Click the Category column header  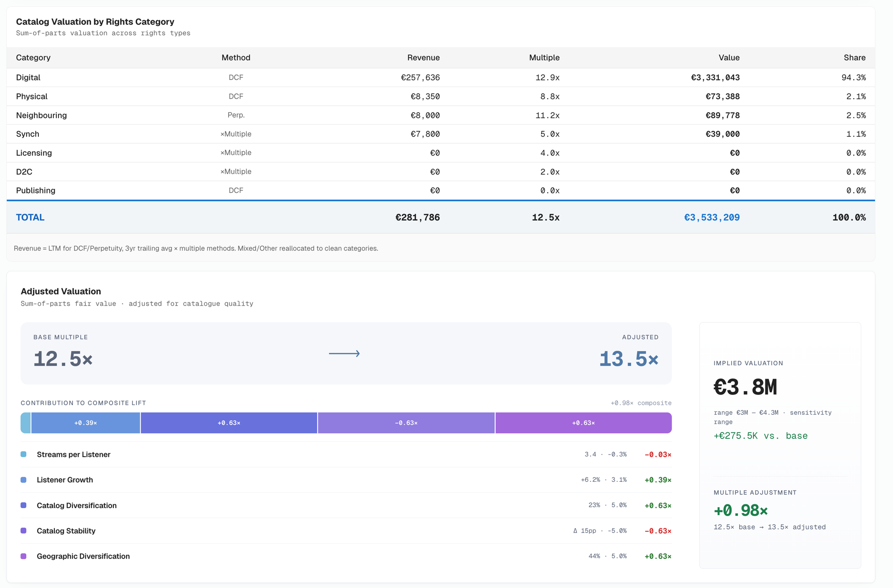[x=33, y=58]
